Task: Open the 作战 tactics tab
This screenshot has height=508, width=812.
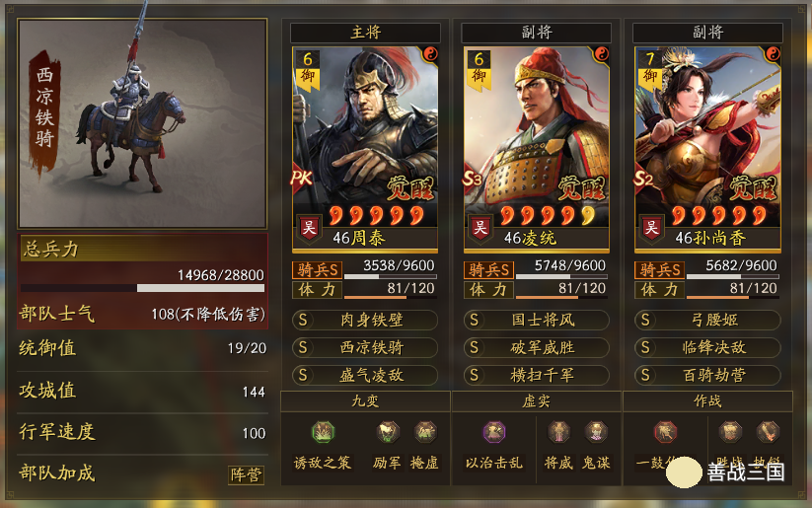Action: coord(707,400)
